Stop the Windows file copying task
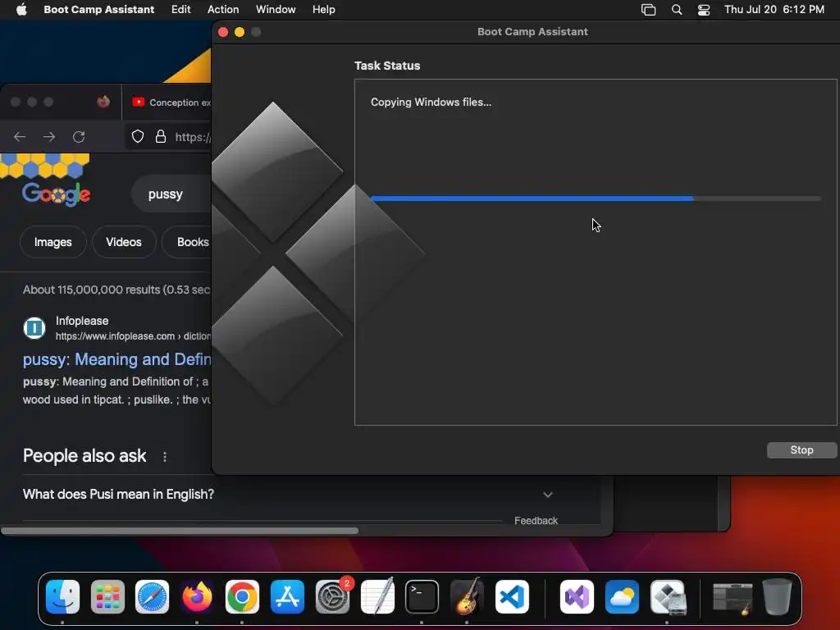840x630 pixels. (x=801, y=450)
